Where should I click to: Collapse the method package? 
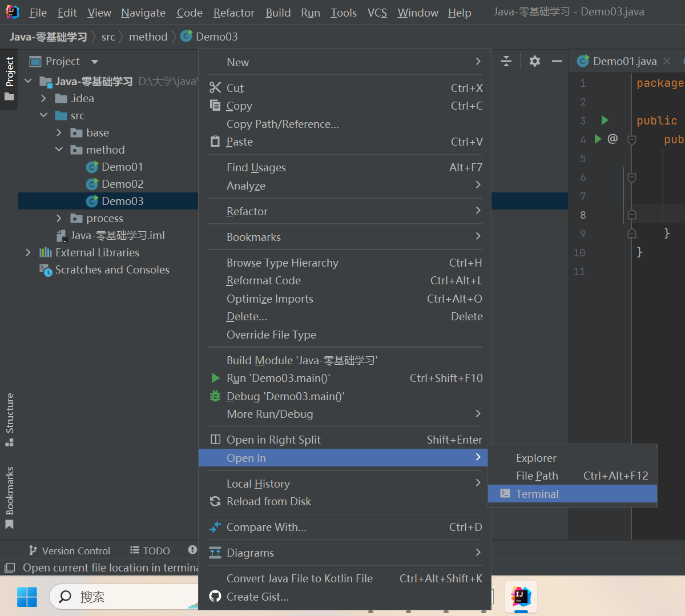point(59,150)
